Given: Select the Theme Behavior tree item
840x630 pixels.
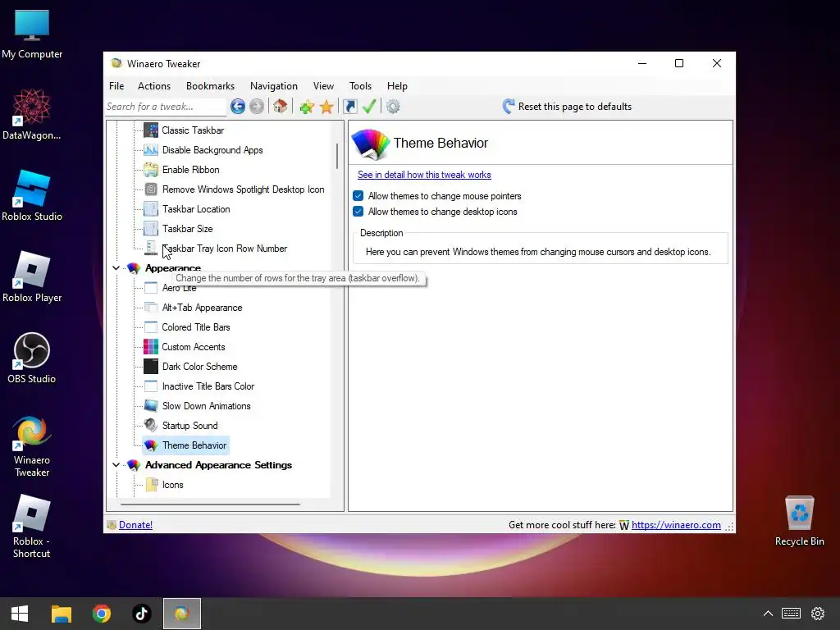Looking at the screenshot, I should 194,445.
